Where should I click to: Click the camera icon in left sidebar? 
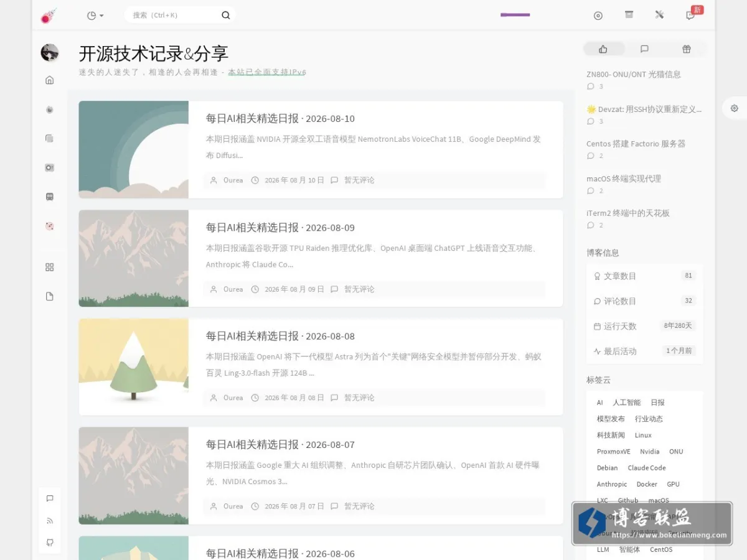(x=50, y=167)
